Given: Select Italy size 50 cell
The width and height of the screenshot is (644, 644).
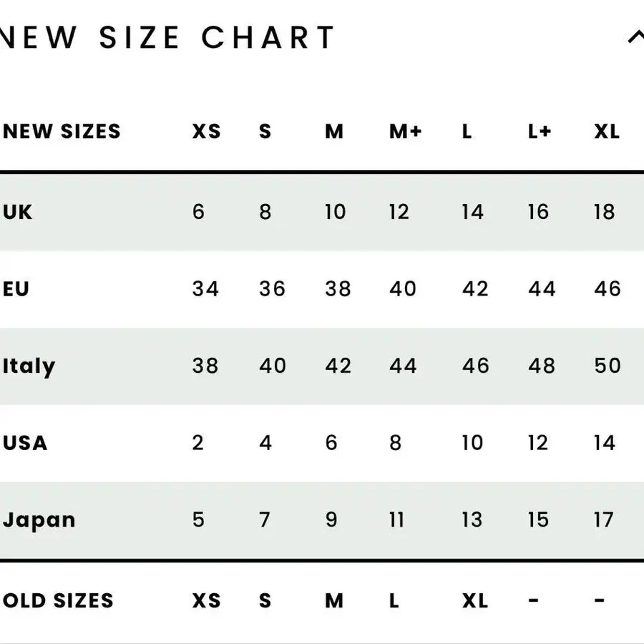Looking at the screenshot, I should pos(608,366).
